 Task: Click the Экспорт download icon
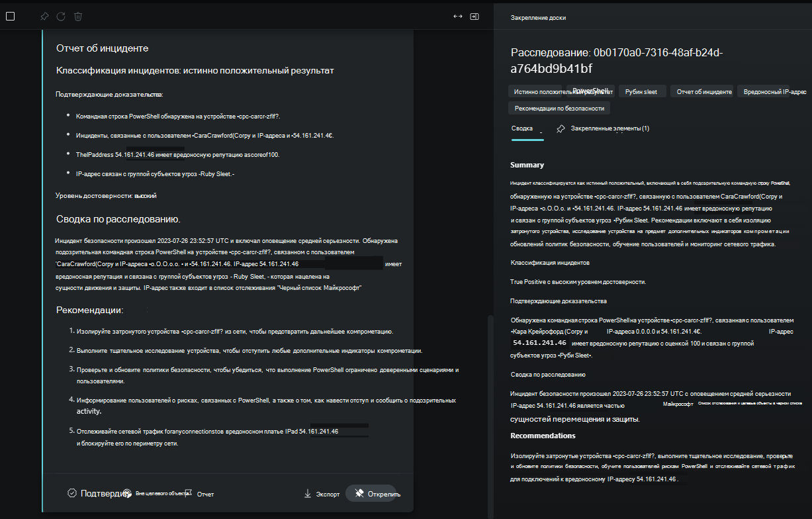308,494
